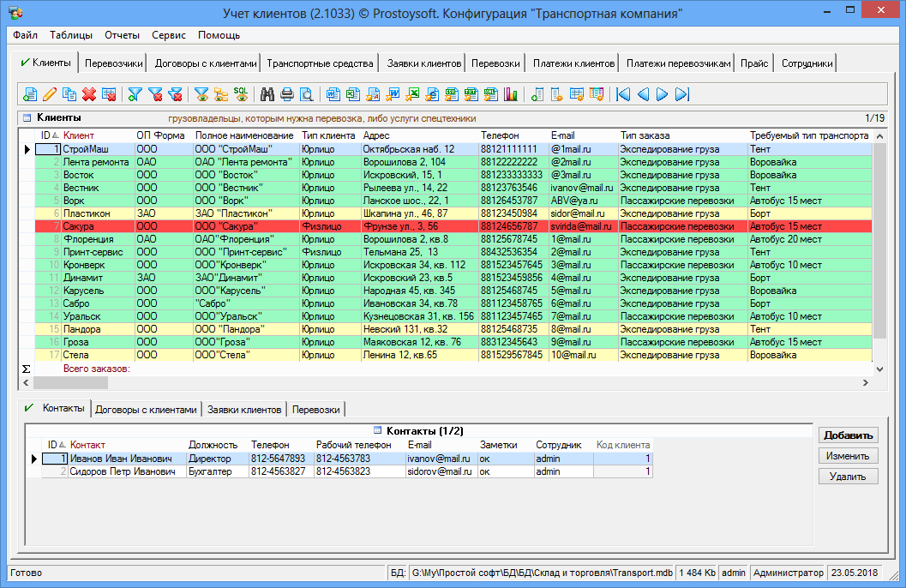Click the clients table scroll up arrow
This screenshot has height=588, width=906.
pos(879,136)
